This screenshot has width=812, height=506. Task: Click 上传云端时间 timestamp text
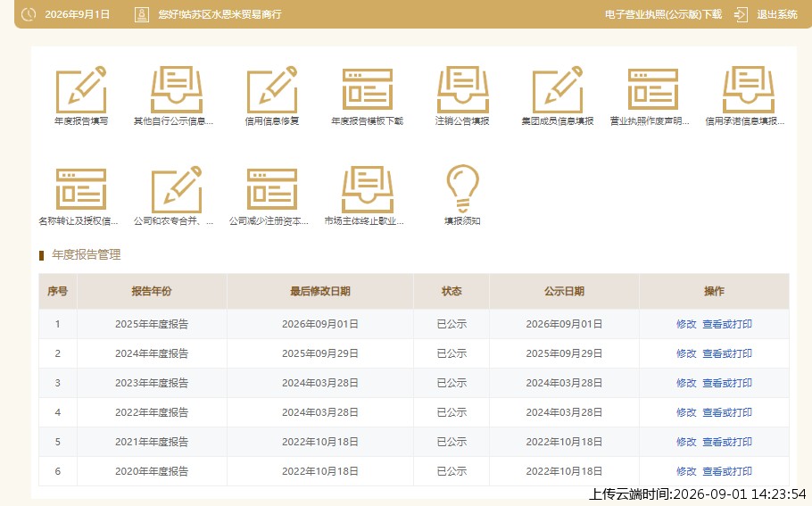click(x=698, y=494)
